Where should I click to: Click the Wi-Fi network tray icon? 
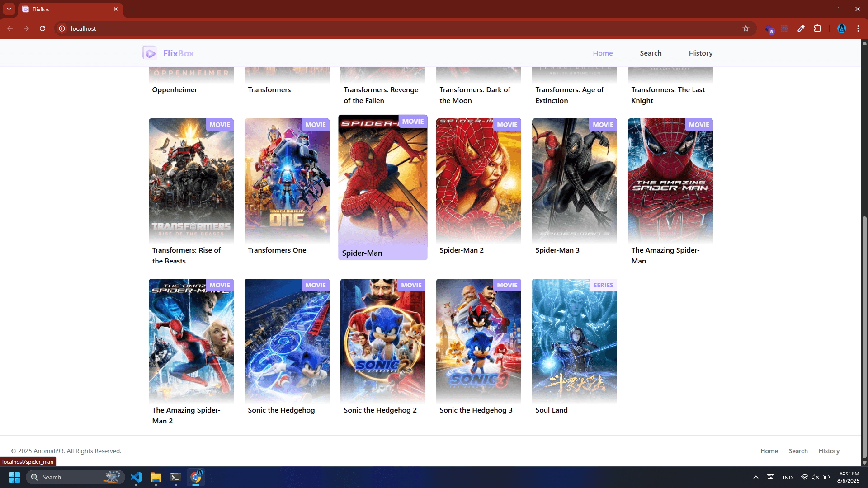tap(804, 477)
